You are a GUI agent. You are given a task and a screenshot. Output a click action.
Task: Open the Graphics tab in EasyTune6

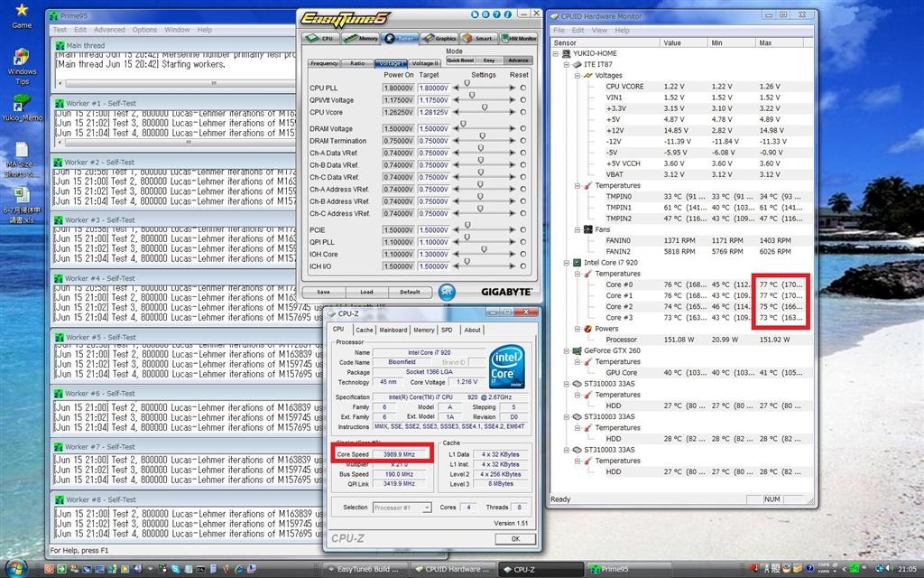[439, 38]
